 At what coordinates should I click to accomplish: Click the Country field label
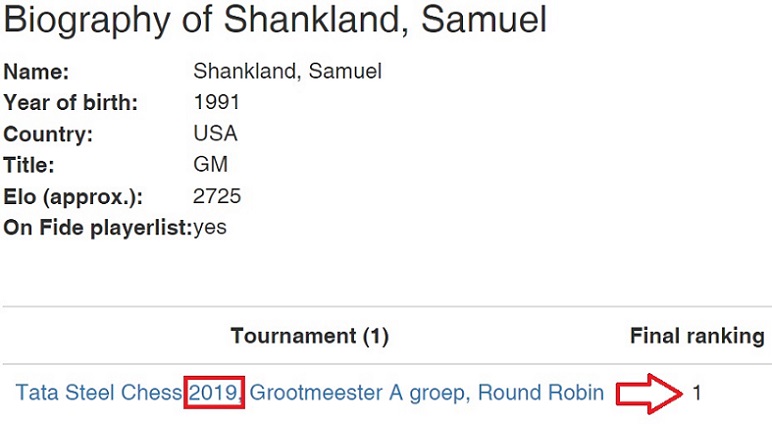pos(48,134)
